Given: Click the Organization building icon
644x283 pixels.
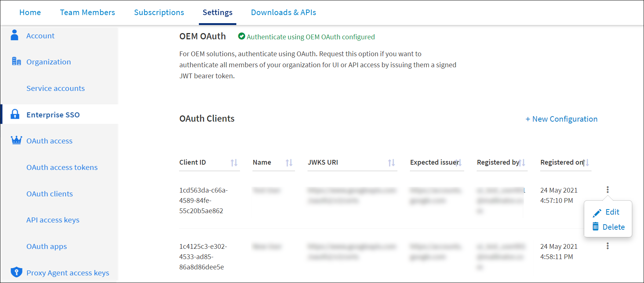Looking at the screenshot, I should [x=16, y=61].
